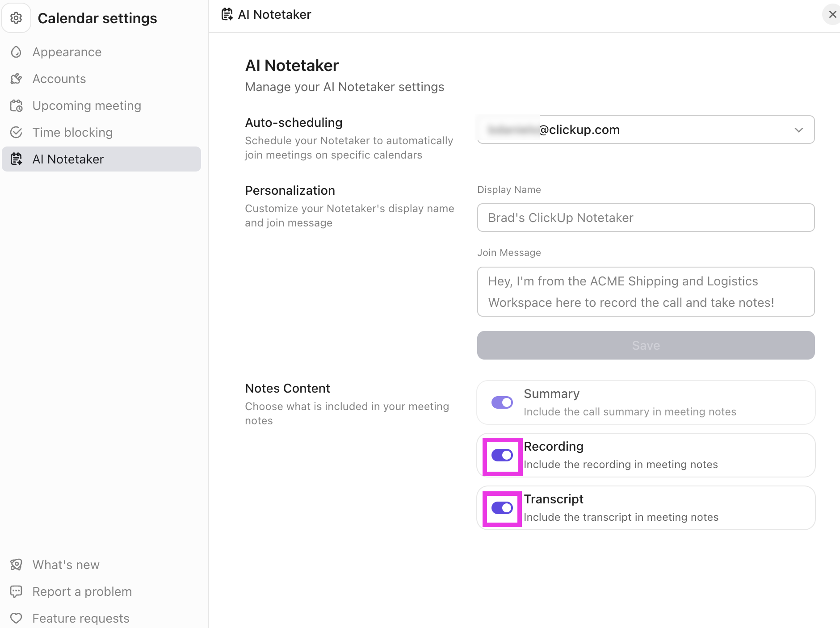Disable the Recording toggle
This screenshot has width=840, height=628.
click(502, 455)
